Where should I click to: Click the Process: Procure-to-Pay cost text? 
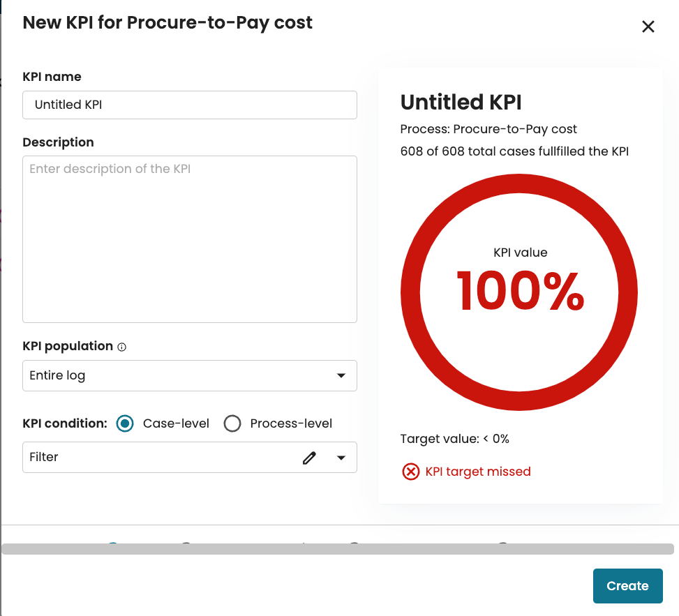coord(488,129)
